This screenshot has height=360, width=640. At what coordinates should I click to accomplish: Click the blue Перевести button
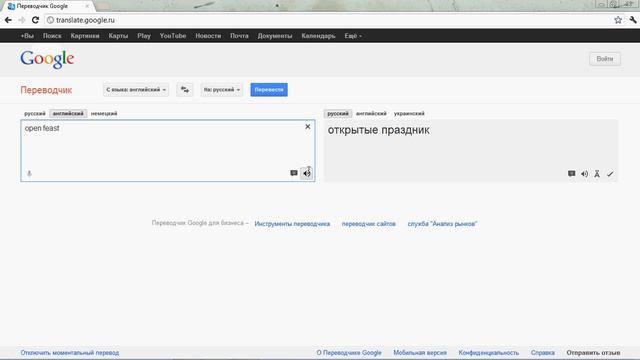[x=269, y=89]
